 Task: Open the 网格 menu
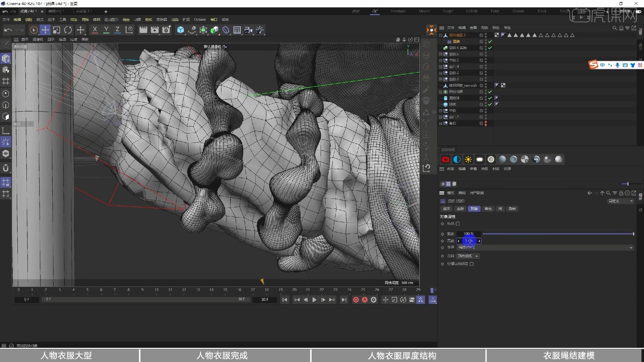click(x=85, y=19)
